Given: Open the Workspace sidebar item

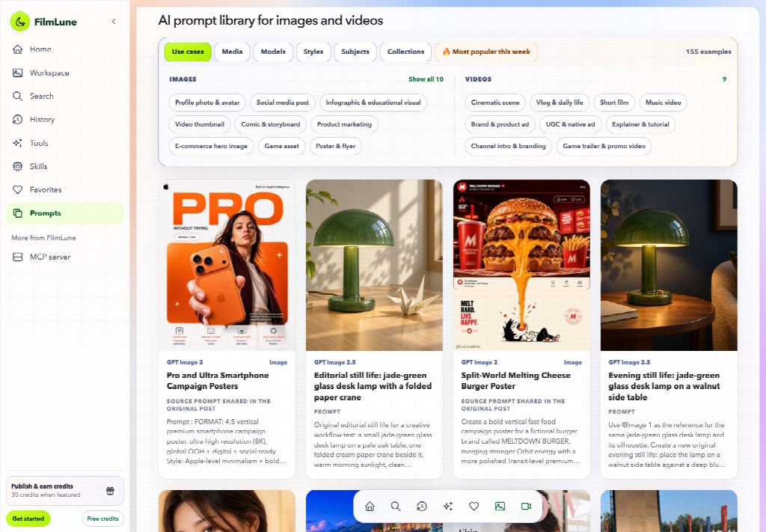Looking at the screenshot, I should [x=64, y=73].
